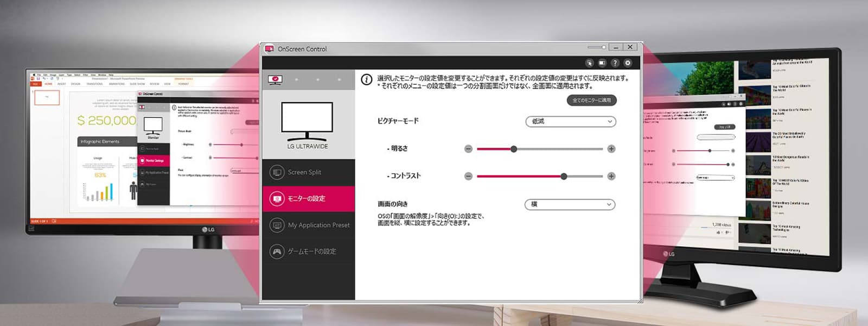Close the OnScreen Control window
This screenshot has width=868, height=326.
630,47
